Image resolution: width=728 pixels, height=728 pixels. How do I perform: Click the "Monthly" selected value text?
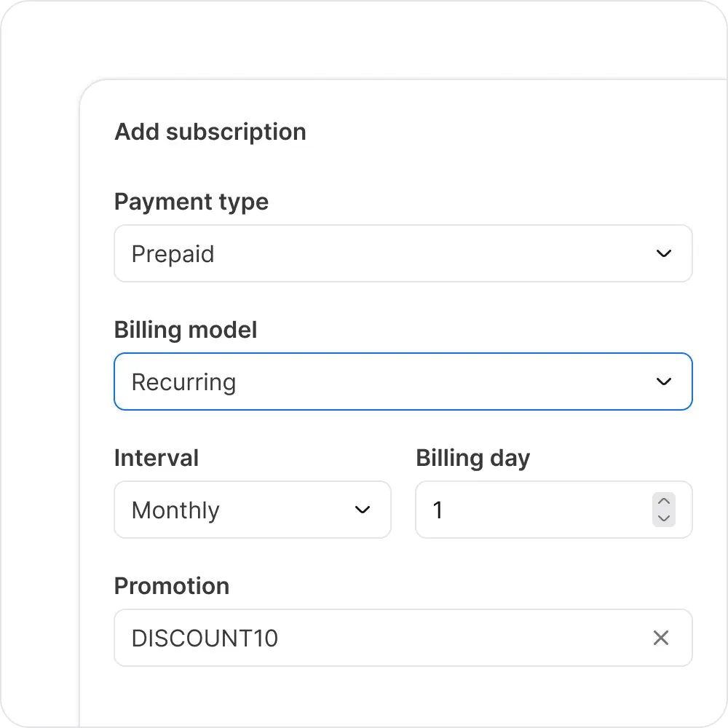click(175, 510)
